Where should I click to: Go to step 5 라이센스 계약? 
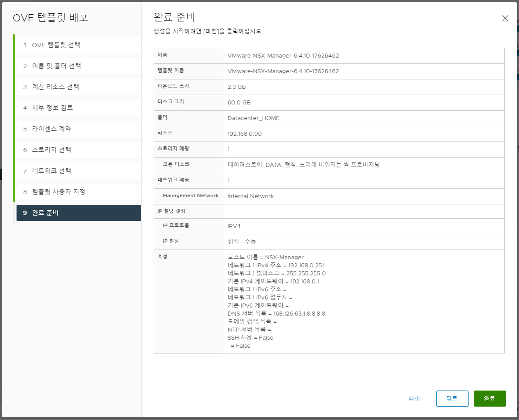(x=79, y=129)
